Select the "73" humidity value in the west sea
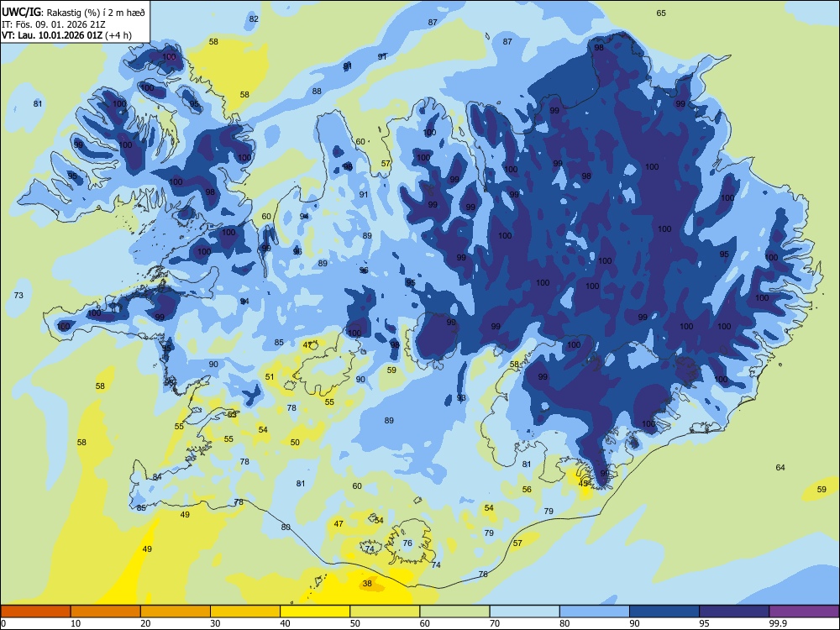840x630 pixels. click(18, 295)
